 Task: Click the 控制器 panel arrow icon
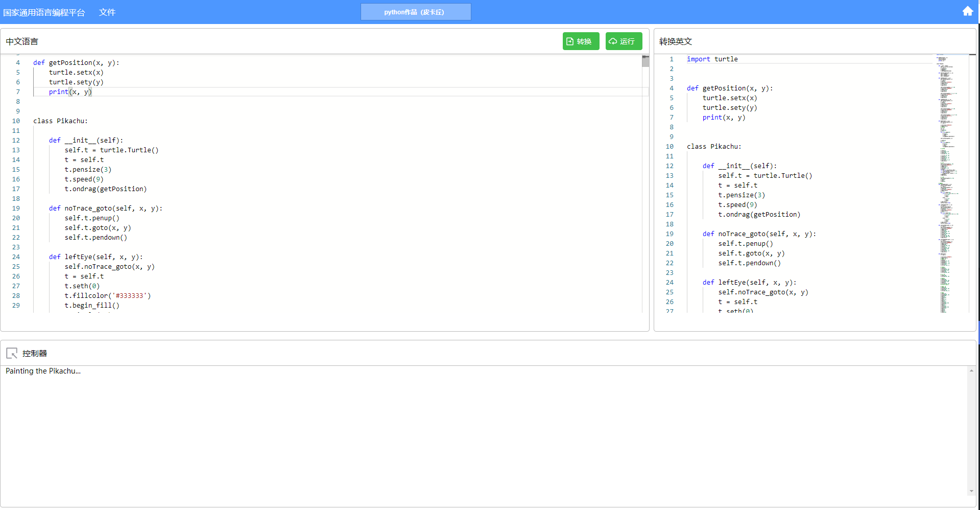click(x=12, y=353)
